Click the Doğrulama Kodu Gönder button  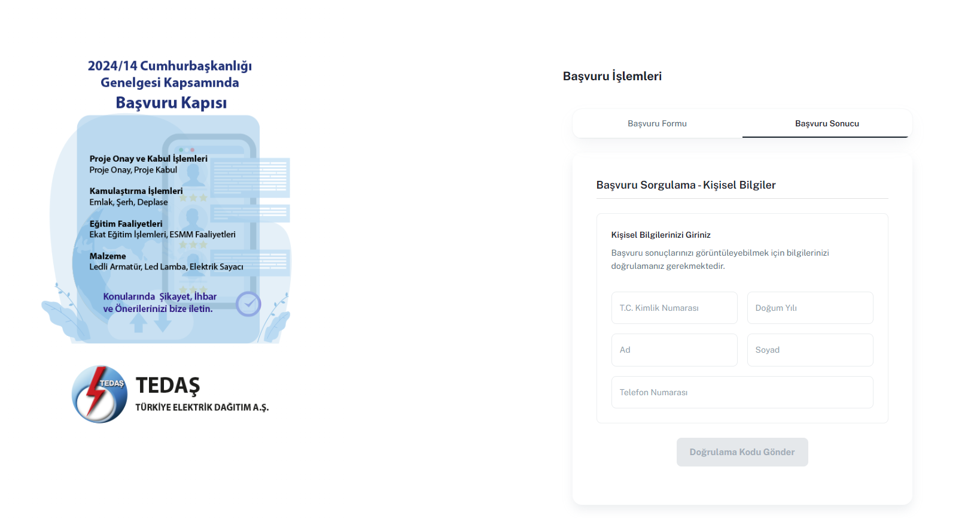[x=742, y=452]
